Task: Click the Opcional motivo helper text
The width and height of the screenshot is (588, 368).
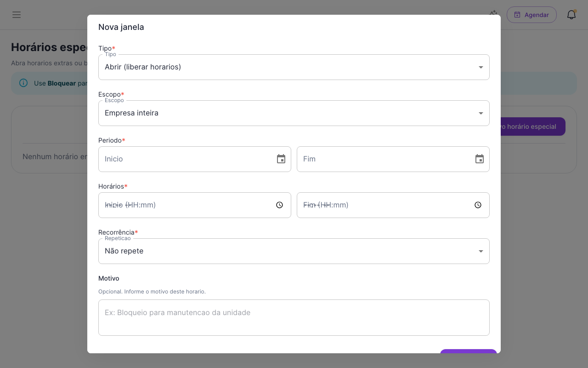Action: click(x=152, y=292)
